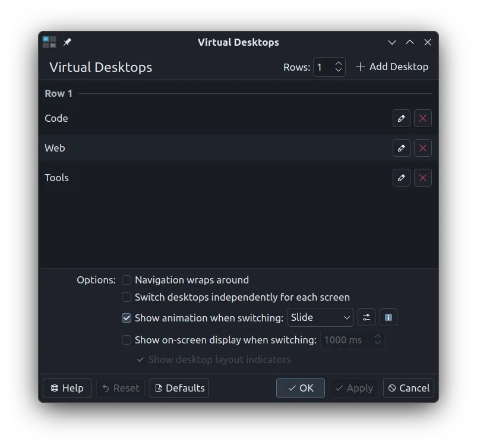This screenshot has height=448, width=477.
Task: Rename the Code desktop with pencil icon
Action: point(401,118)
